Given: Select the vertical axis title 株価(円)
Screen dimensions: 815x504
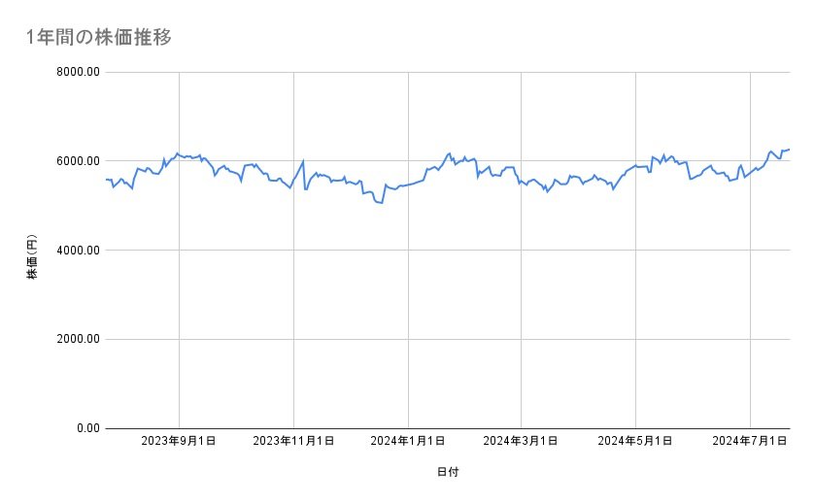Looking at the screenshot, I should click(x=32, y=257).
